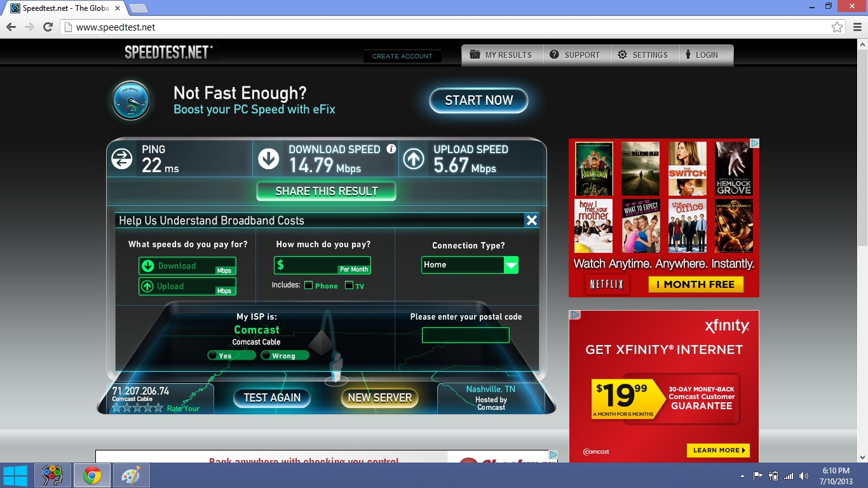
Task: Click The Walking Dead poster thumbnail
Action: [641, 168]
